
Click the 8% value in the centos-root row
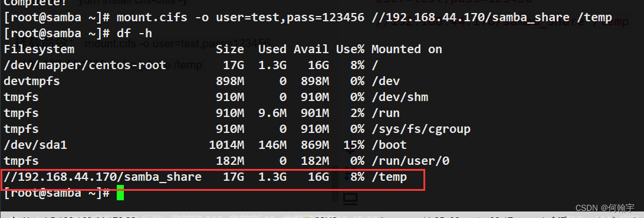point(357,65)
